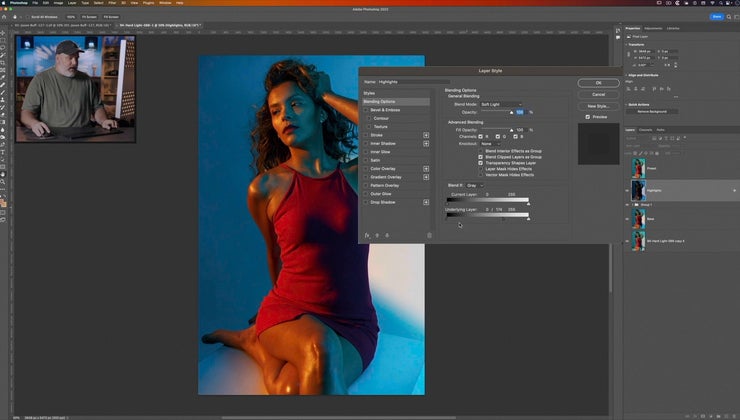The height and width of the screenshot is (420, 740).
Task: Click the delete effect trash icon
Action: click(429, 235)
